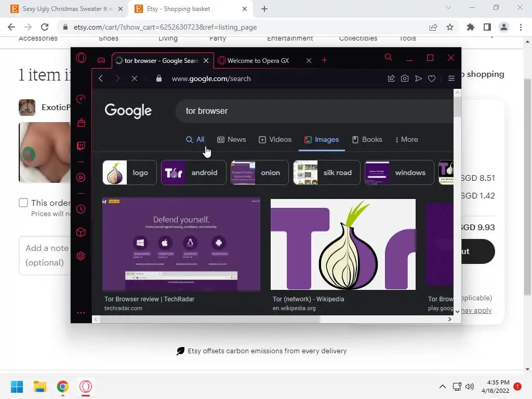Click Opera page vertical scrollbar thumb
Image resolution: width=532 pixels, height=399 pixels.
click(x=457, y=107)
